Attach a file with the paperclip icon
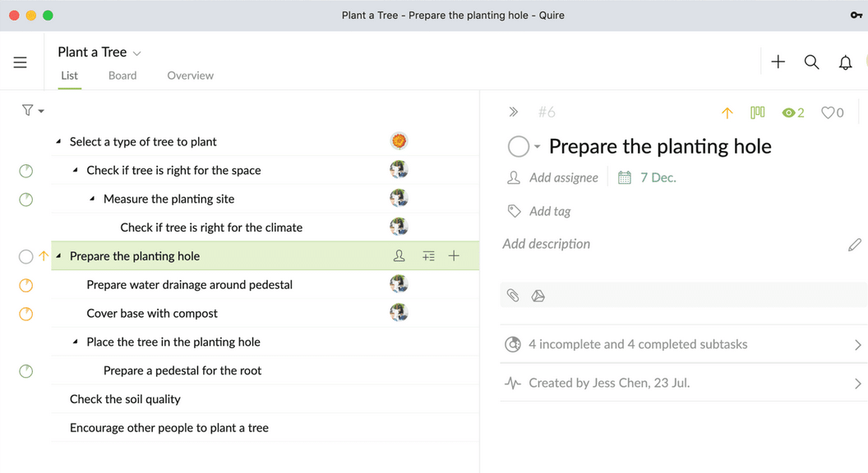This screenshot has height=473, width=868. tap(513, 296)
